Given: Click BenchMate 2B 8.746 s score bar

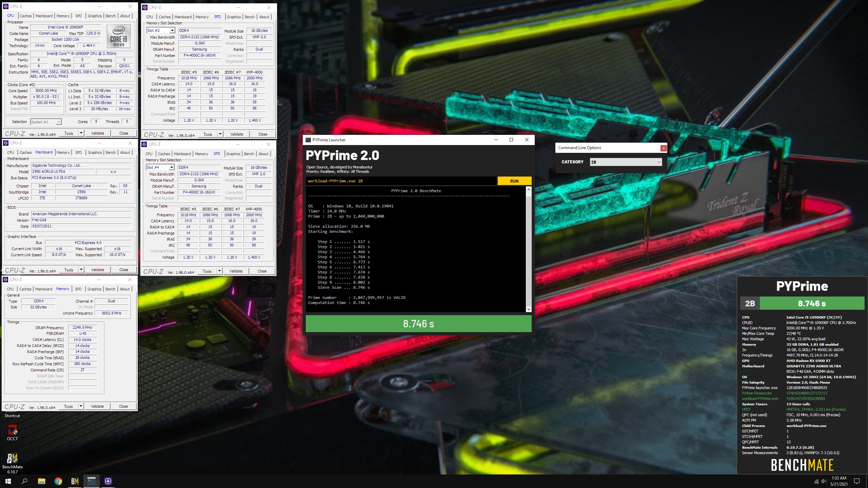Looking at the screenshot, I should (802, 303).
